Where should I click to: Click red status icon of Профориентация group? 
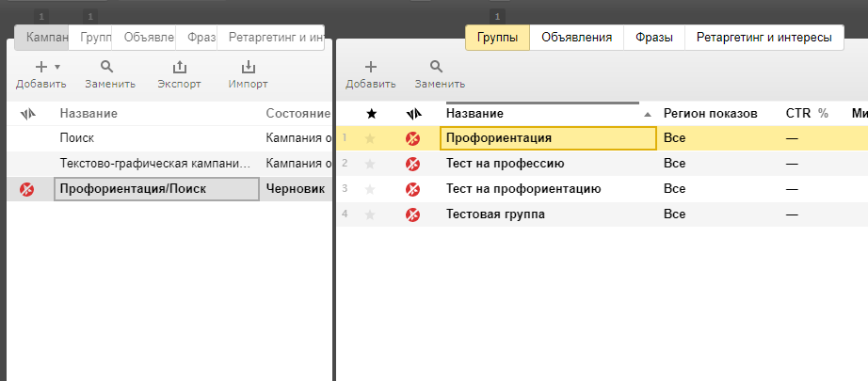coord(413,139)
